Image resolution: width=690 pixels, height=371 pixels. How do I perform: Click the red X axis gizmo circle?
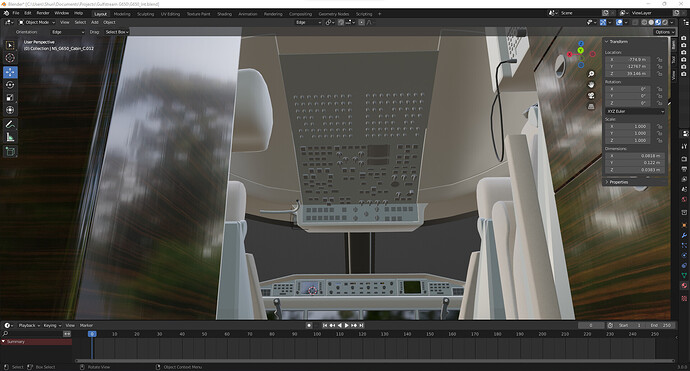point(569,55)
